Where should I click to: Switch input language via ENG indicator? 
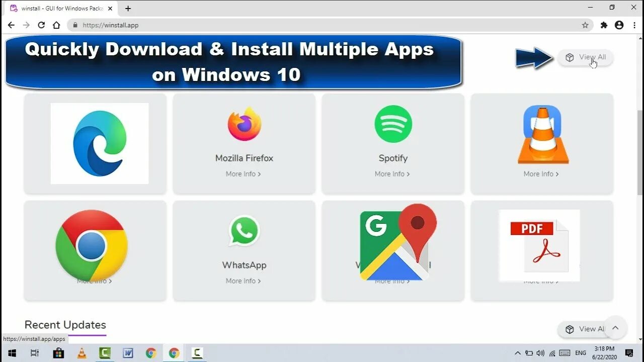tap(581, 353)
